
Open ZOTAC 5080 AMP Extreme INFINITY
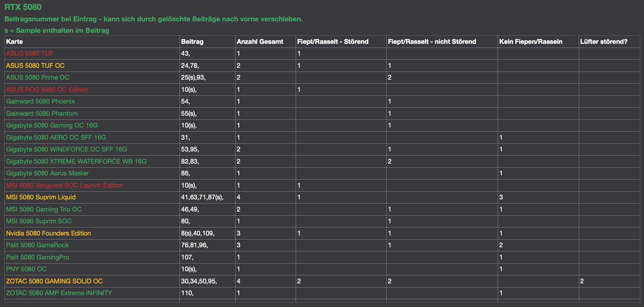(59, 293)
